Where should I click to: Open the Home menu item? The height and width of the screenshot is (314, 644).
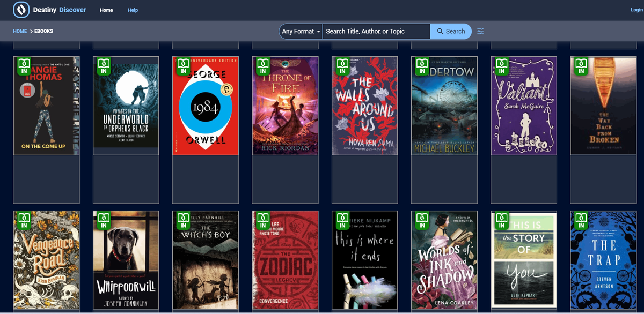[x=106, y=10]
